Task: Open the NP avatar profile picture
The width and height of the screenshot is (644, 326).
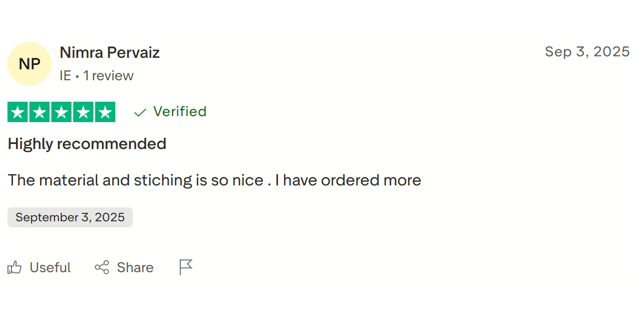Action: [x=29, y=64]
